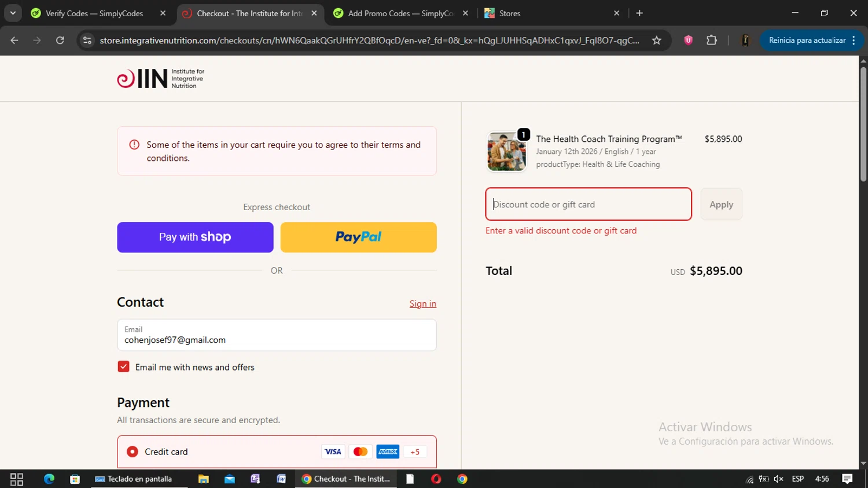Uncheck Email me with news and offers
The height and width of the screenshot is (488, 868).
pos(123,366)
